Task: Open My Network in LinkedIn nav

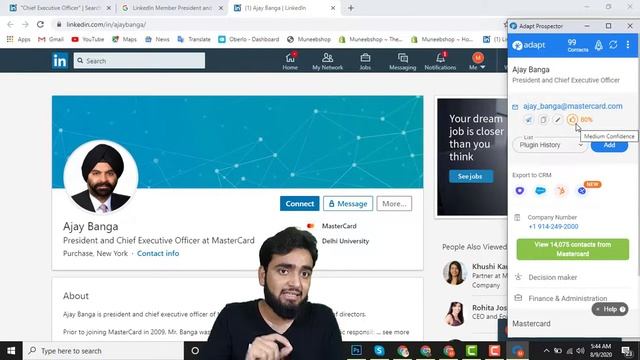Action: 327,61
